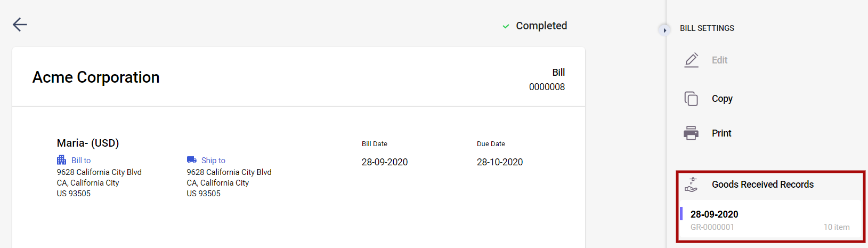The height and width of the screenshot is (248, 868).
Task: Click the Goods Received Records hand icon
Action: coord(691,185)
